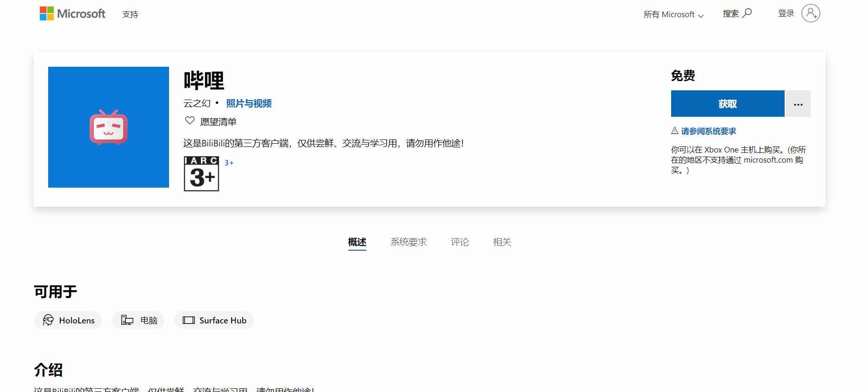Click the Xbox One purchase notice text
Screen dimensions: 868x392
(738, 160)
